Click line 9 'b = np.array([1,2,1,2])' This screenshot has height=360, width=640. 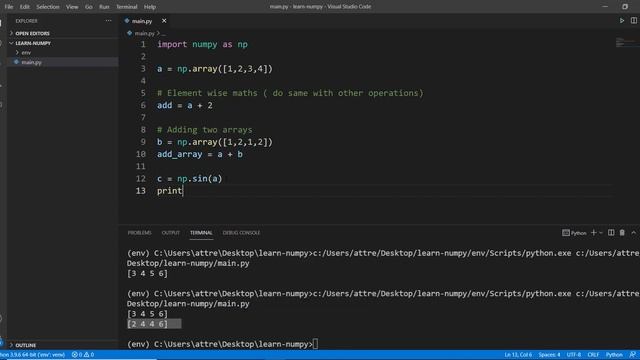(215, 142)
